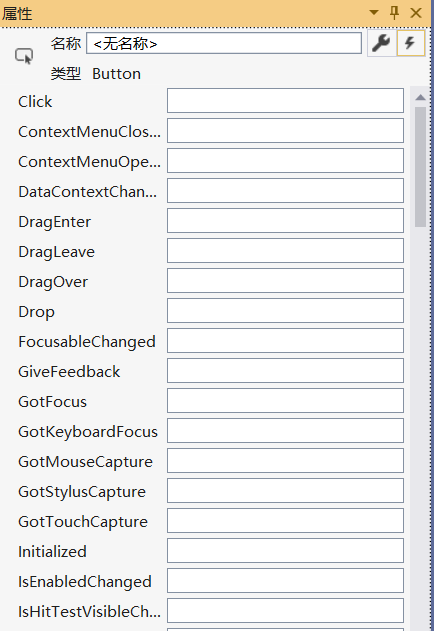Screen dimensions: 434x631
Task: Select the FocusableChanged event field
Action: [285, 340]
